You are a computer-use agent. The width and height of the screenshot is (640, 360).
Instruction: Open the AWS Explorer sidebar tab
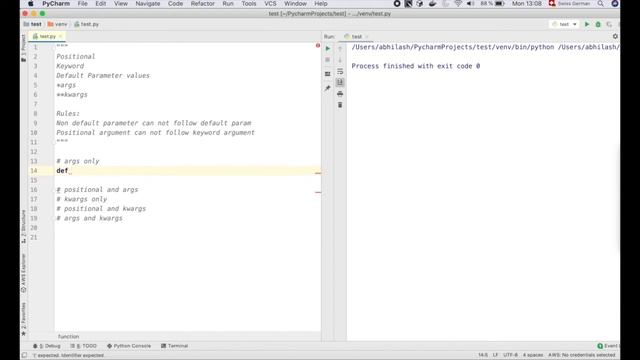[24, 273]
